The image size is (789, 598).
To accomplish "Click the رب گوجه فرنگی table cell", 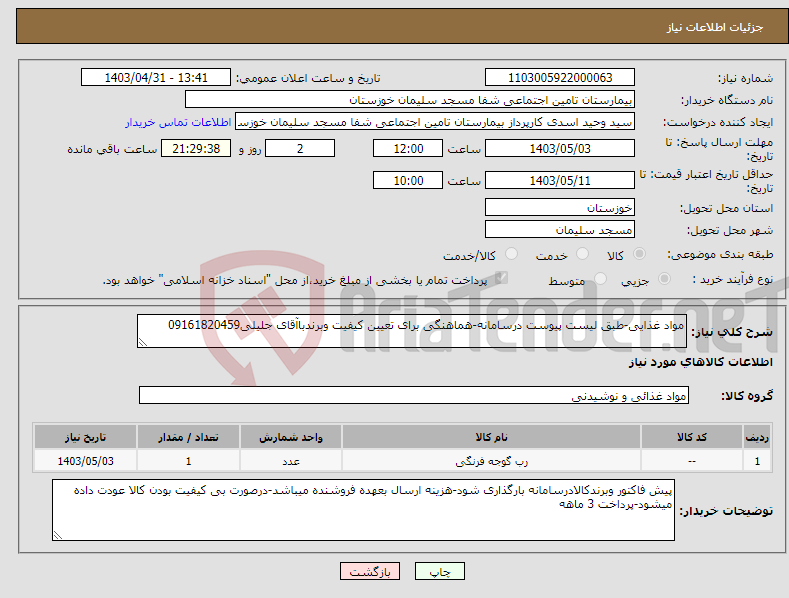I will 491,461.
